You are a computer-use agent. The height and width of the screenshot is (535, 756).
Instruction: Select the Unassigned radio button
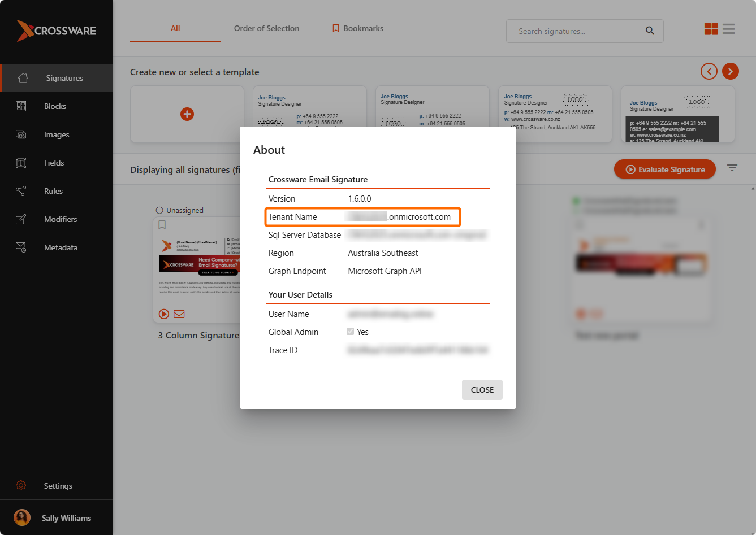pyautogui.click(x=159, y=210)
